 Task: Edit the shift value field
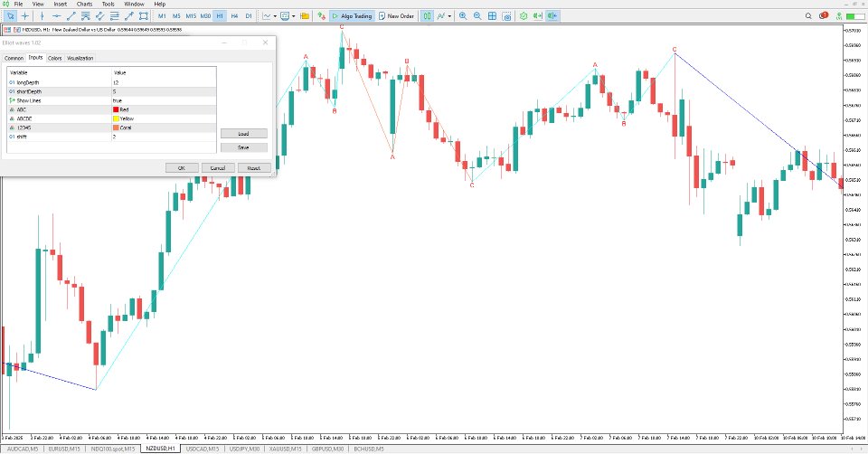coord(164,137)
